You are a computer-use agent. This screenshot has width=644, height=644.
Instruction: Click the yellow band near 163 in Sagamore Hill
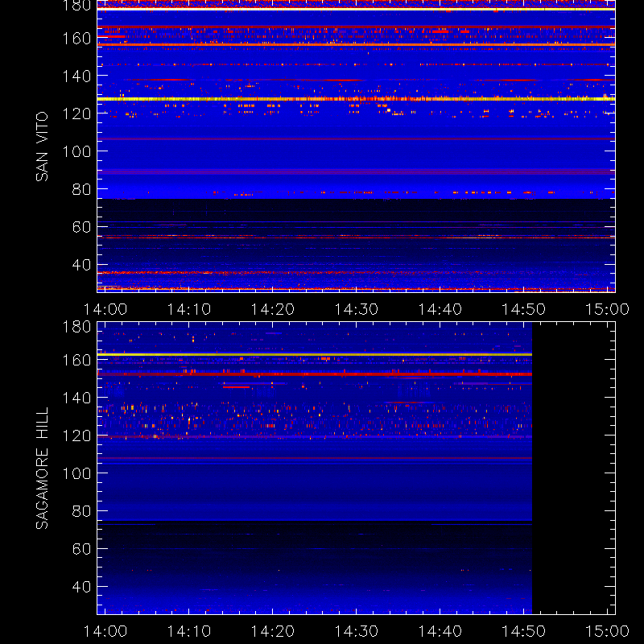click(x=315, y=354)
